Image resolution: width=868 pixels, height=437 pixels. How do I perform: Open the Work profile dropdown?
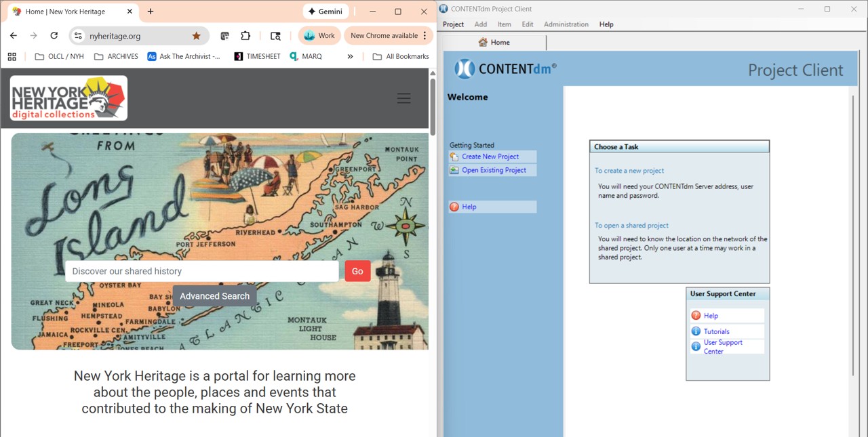coord(319,36)
